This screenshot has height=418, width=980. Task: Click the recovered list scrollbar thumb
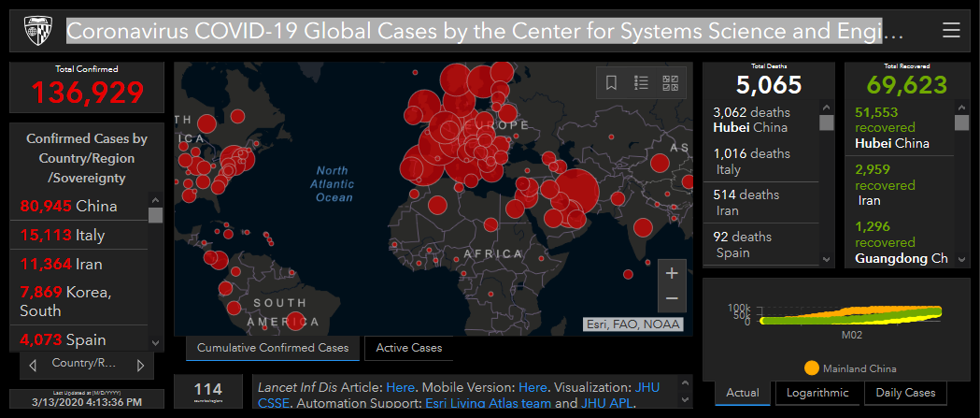961,122
